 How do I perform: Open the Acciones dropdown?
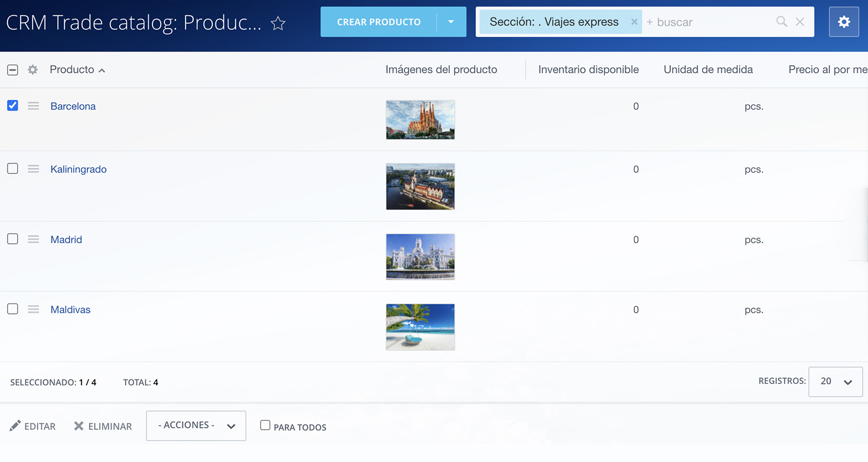[196, 426]
